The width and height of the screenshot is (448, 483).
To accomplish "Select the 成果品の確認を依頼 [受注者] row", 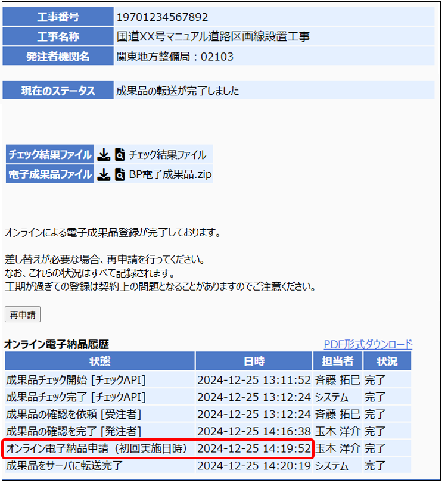I will click(73, 414).
